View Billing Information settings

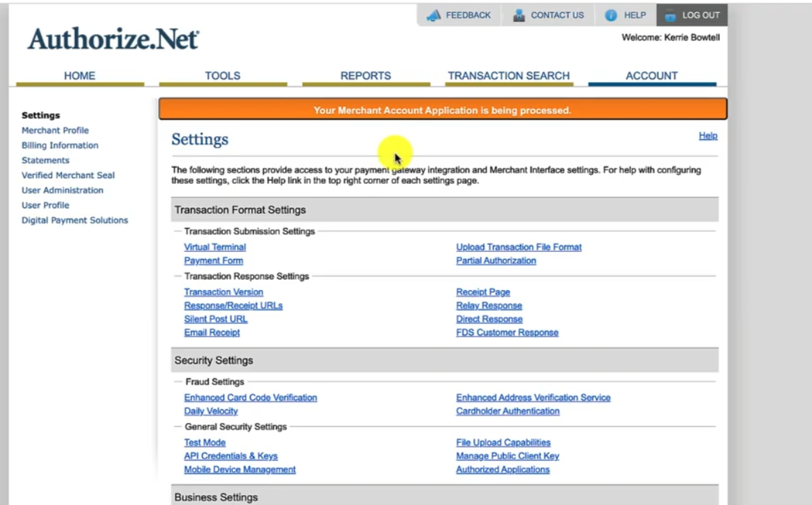(x=60, y=145)
